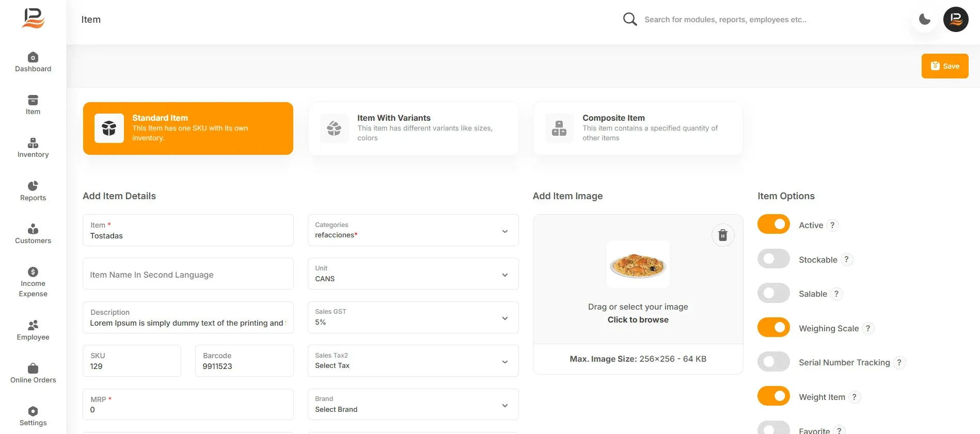
Task: Expand the Categories dropdown
Action: coord(413,230)
